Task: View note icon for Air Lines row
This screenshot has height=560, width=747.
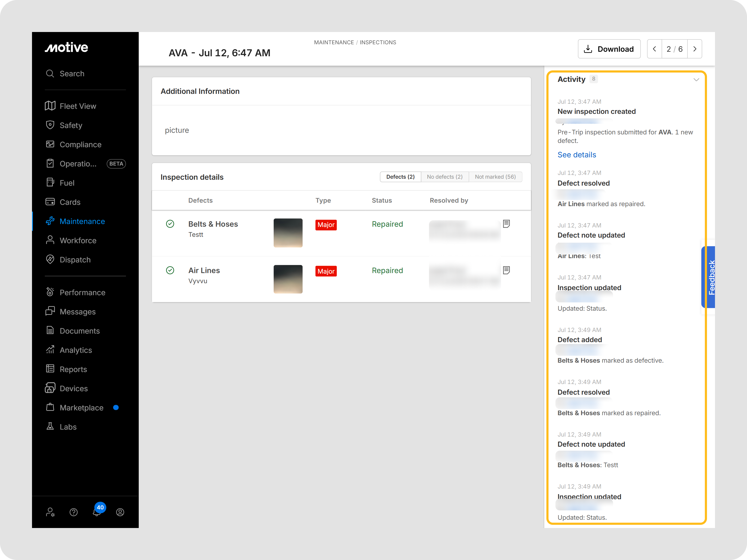Action: pyautogui.click(x=506, y=270)
